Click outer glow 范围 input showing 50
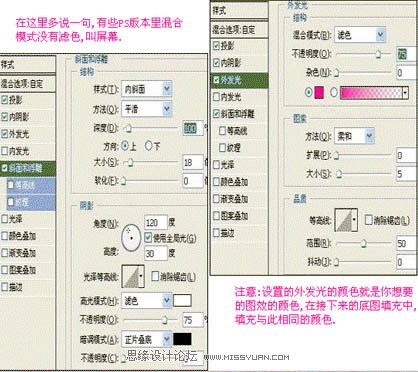This screenshot has height=372, width=418. coord(406,243)
